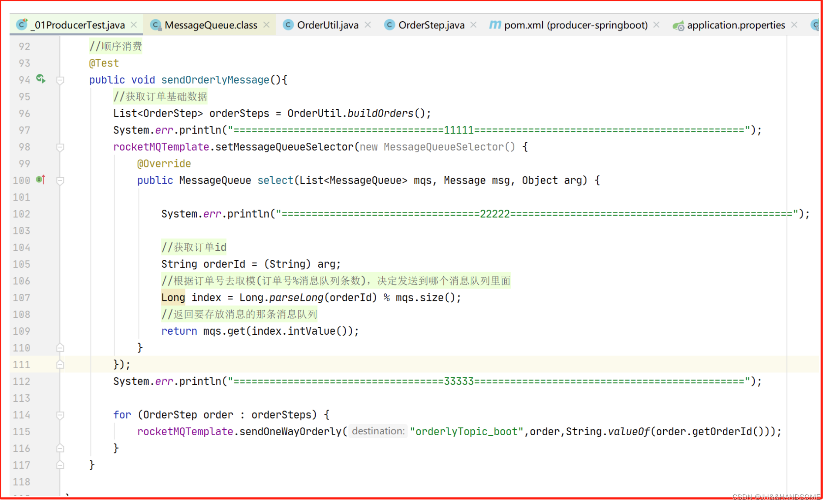Image resolution: width=827 pixels, height=504 pixels.
Task: Click the @Override annotation
Action: point(164,164)
